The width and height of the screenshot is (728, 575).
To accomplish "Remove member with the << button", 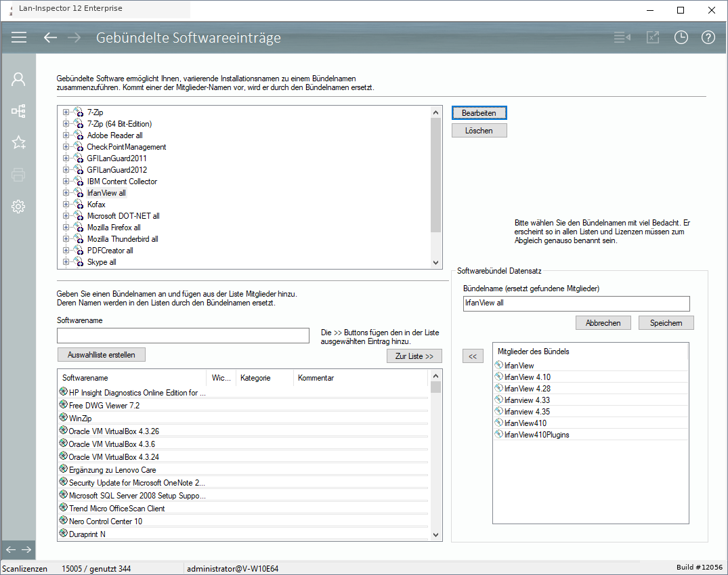I will 473,356.
